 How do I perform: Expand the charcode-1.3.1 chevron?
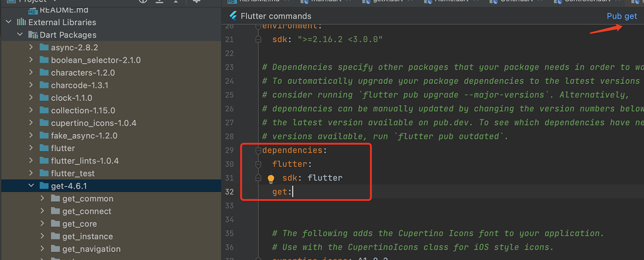[31, 85]
